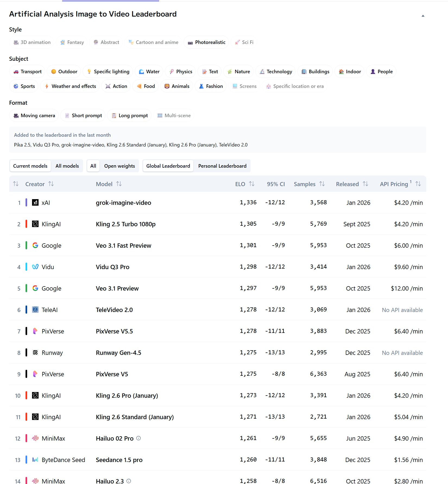Click the MiniMax logo beside Hailuo 02 Pro
This screenshot has width=448, height=484.
[35, 438]
